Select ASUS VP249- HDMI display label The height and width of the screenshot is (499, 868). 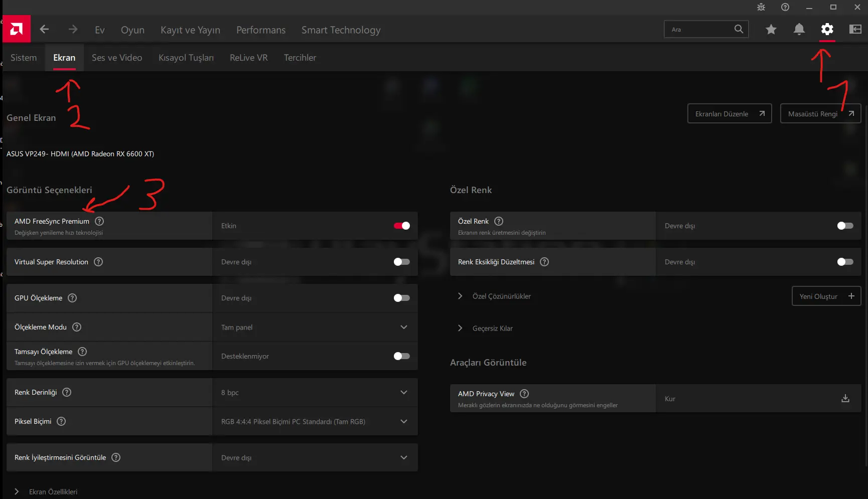click(x=80, y=154)
